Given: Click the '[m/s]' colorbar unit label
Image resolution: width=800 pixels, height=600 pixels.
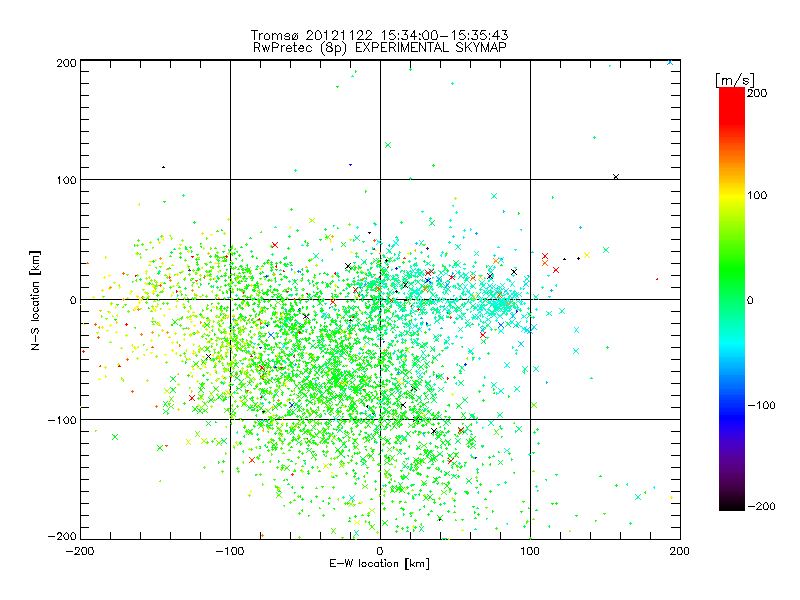Looking at the screenshot, I should pos(735,80).
